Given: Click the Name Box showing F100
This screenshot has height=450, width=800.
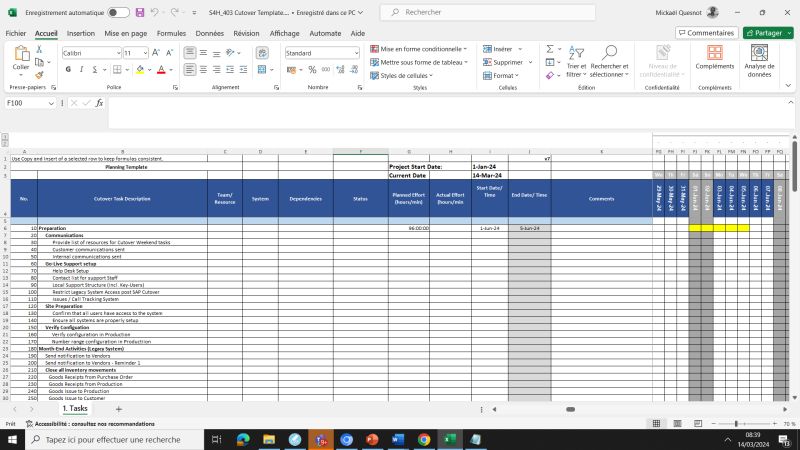Looking at the screenshot, I should [30, 103].
